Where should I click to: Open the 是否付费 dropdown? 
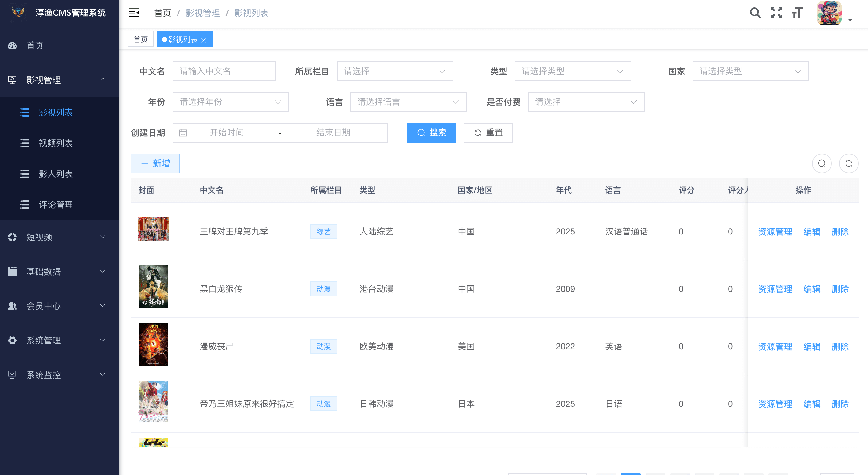point(586,102)
